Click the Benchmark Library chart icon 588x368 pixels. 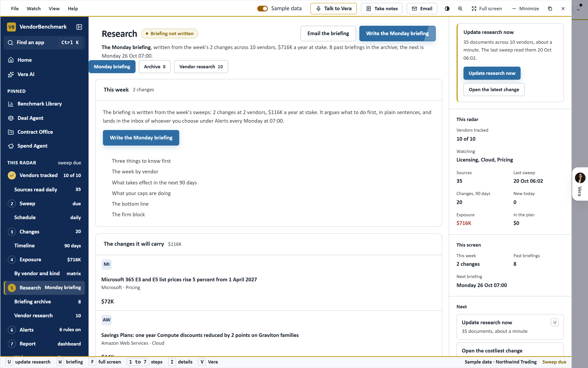11,104
